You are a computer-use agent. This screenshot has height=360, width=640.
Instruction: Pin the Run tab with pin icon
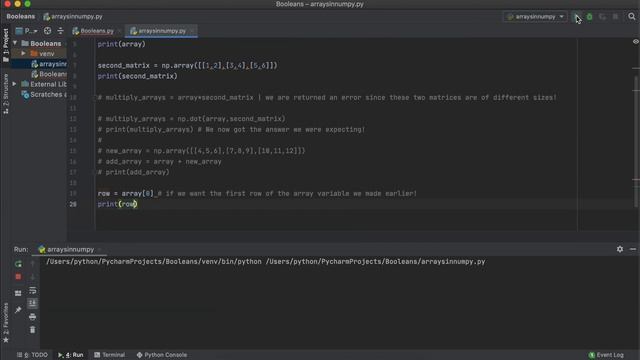pos(18,310)
